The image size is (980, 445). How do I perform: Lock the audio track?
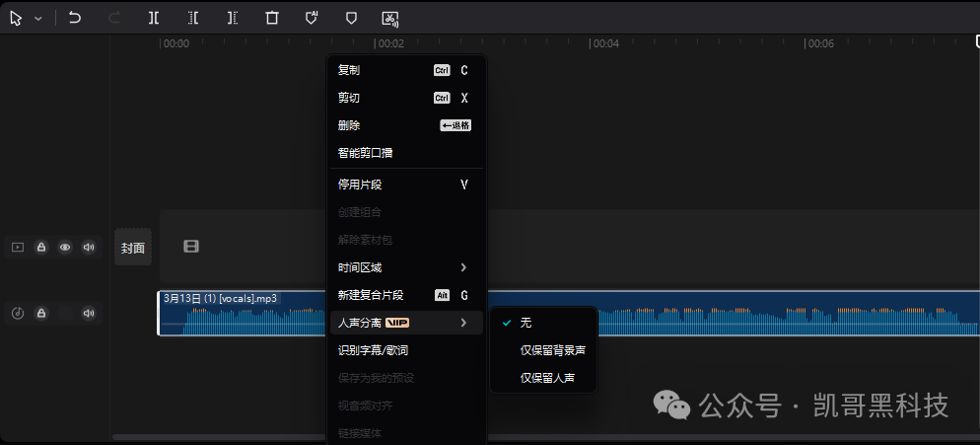point(41,314)
